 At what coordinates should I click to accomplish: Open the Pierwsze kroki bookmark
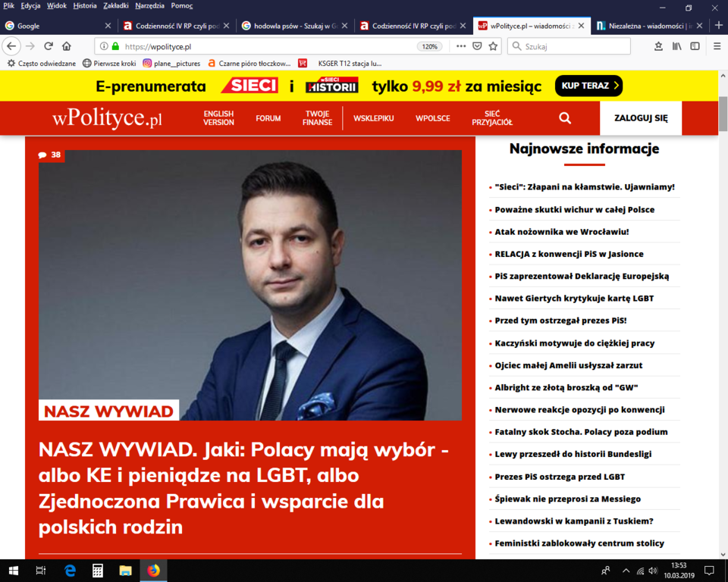pos(109,64)
